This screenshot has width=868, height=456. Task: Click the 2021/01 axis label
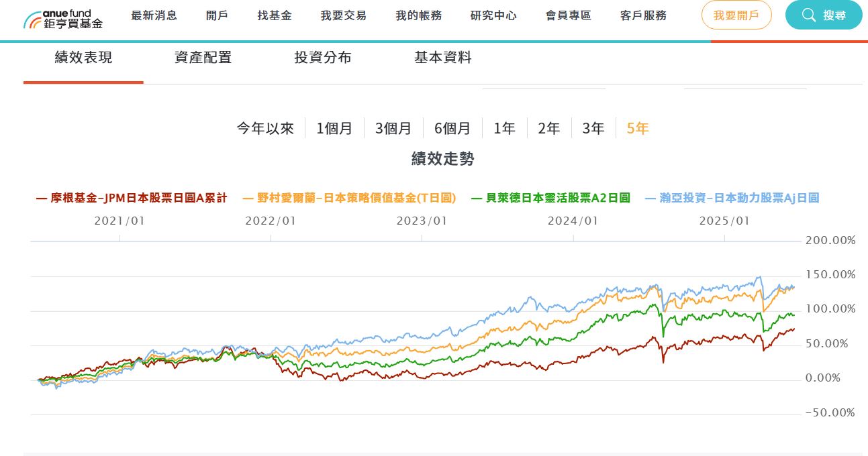coord(119,221)
